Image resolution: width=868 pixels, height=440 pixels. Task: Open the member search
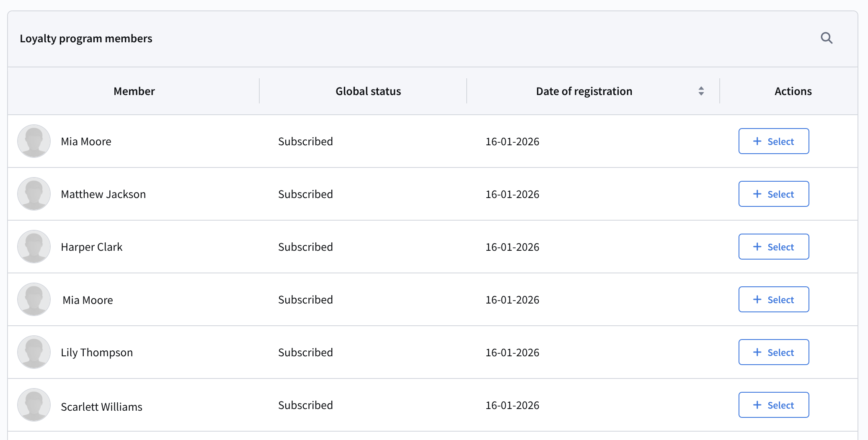coord(826,38)
